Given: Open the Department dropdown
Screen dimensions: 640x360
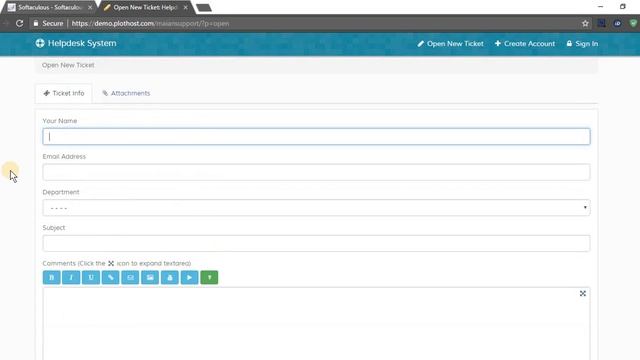Looking at the screenshot, I should coord(316,208).
